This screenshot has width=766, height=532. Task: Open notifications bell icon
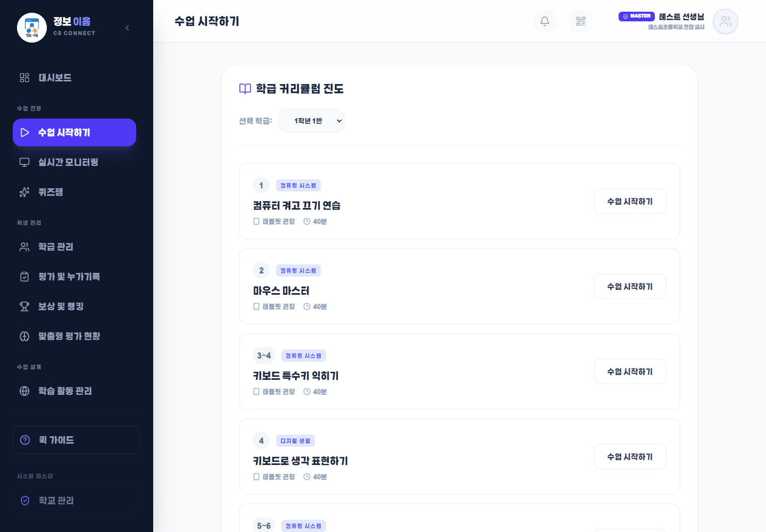click(x=545, y=21)
